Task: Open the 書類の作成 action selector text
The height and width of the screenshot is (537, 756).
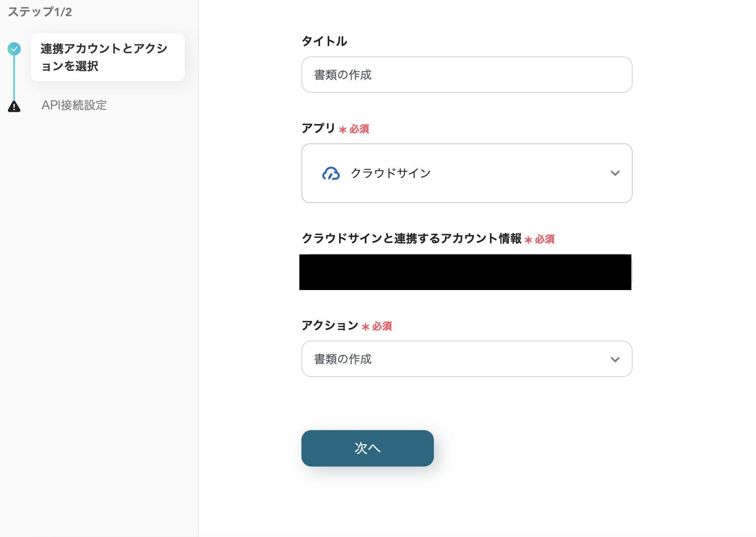Action: point(343,359)
